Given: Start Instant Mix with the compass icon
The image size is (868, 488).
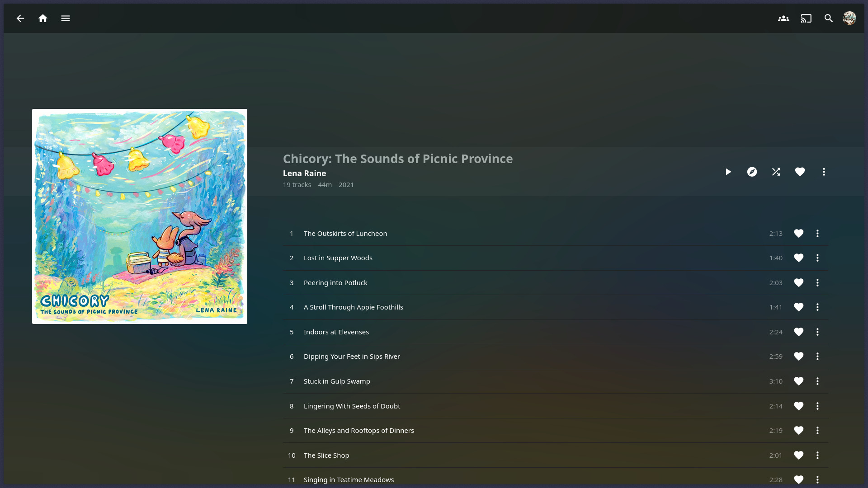Looking at the screenshot, I should pos(752,172).
